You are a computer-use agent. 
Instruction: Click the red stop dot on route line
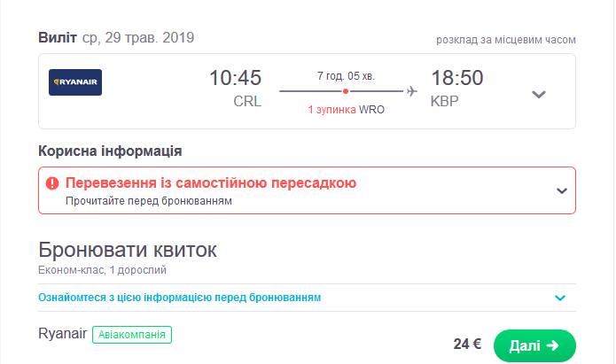point(346,90)
